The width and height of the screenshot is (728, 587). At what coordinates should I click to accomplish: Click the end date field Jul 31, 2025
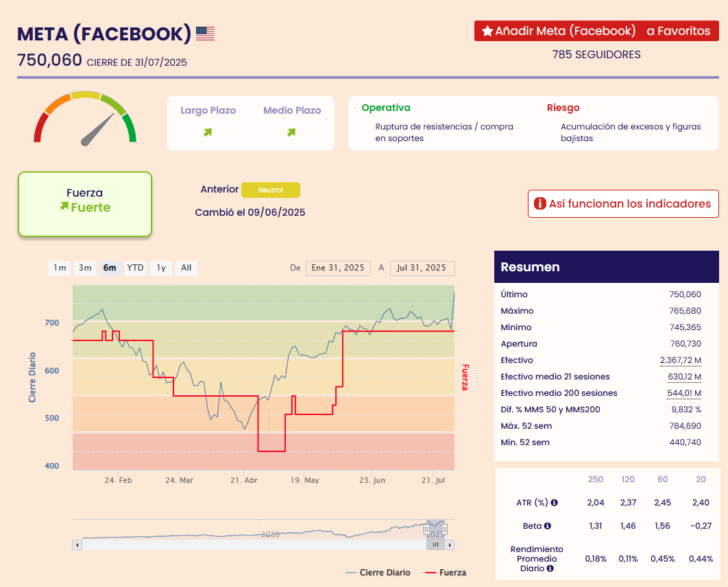coord(422,268)
